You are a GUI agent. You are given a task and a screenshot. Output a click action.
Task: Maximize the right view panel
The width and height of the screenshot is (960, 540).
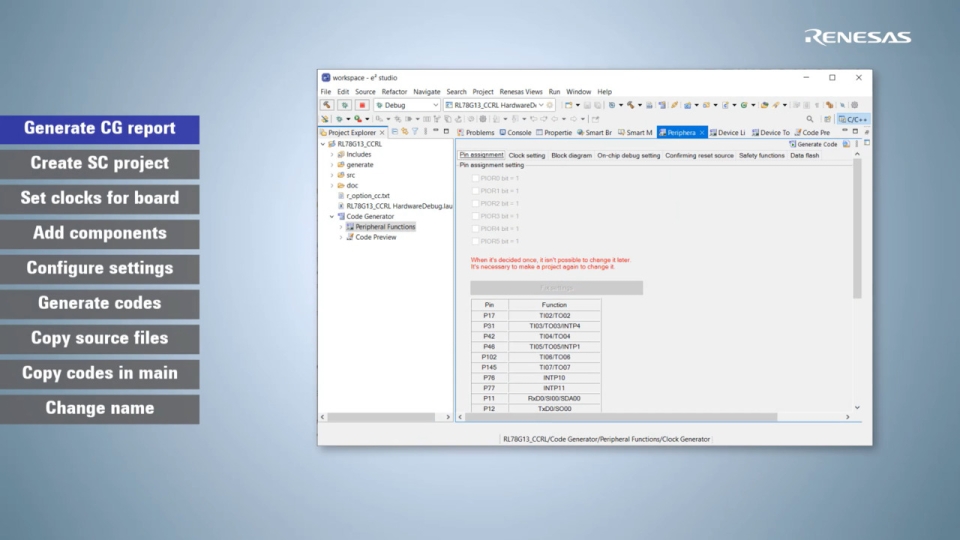[x=855, y=131]
